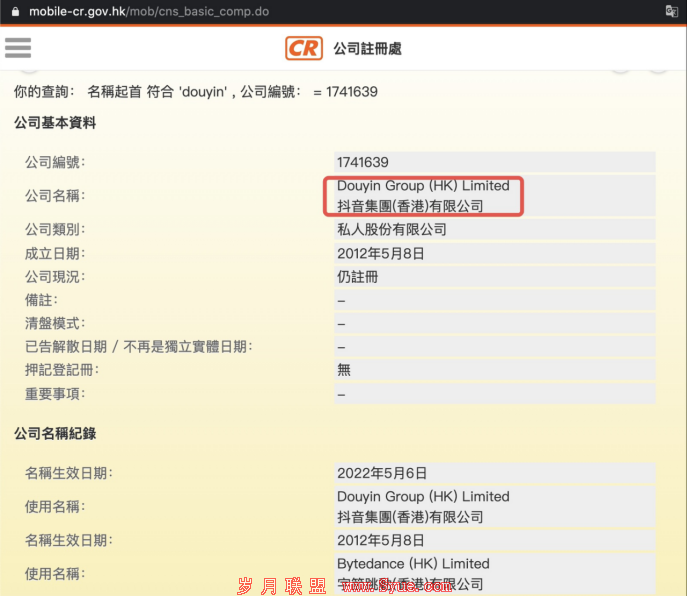Click 抖音集團(香港)有限公司 in name history
Viewport: 687px width, 596px height.
[x=410, y=517]
